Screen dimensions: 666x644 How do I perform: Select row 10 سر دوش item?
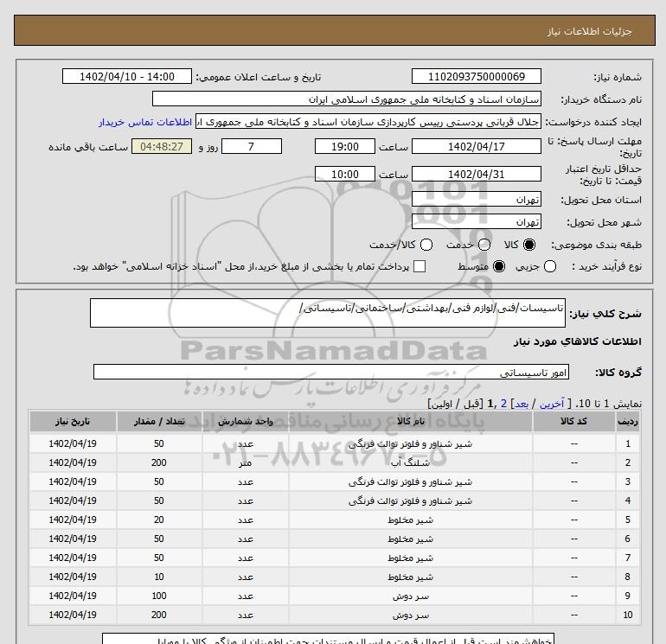point(410,615)
